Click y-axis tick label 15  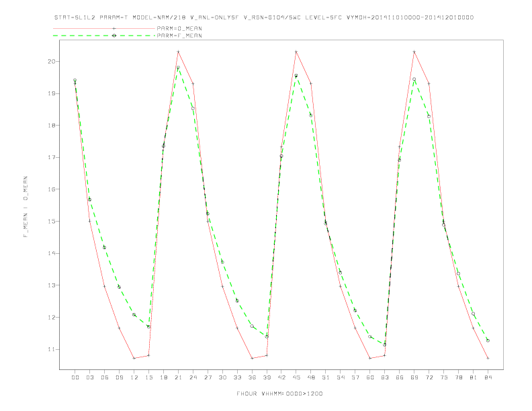(x=52, y=222)
